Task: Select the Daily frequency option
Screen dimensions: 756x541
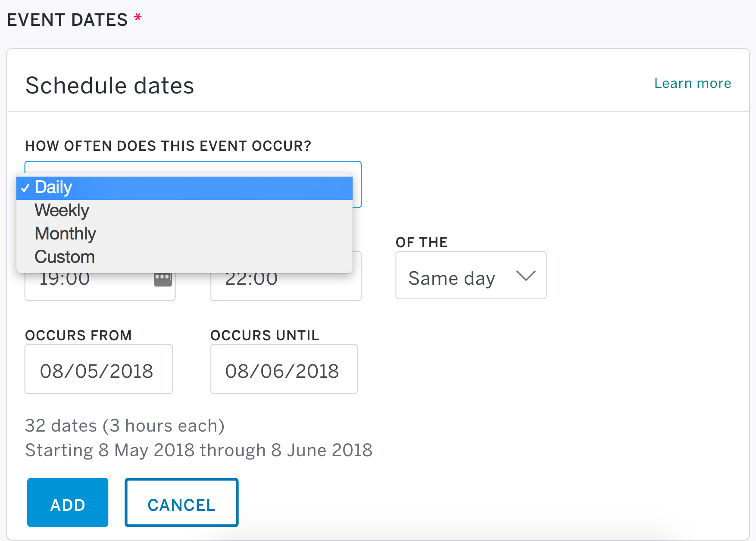Action: coord(184,188)
